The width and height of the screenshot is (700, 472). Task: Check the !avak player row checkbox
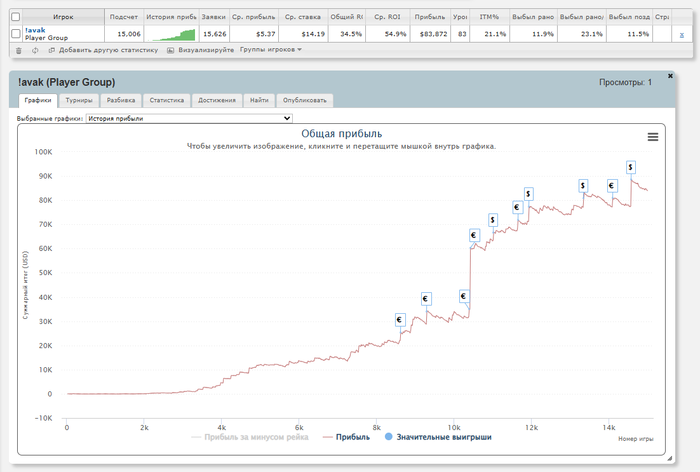coord(15,33)
